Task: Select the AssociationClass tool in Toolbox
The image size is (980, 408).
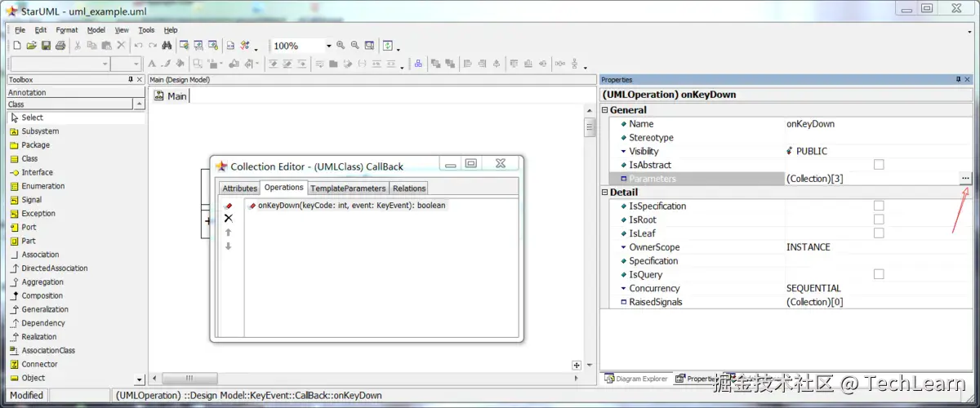Action: tap(47, 351)
